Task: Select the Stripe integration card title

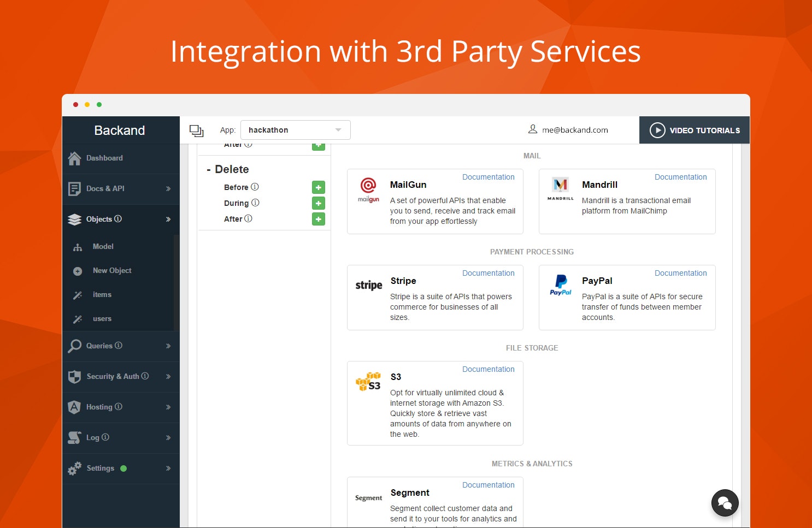Action: (403, 281)
